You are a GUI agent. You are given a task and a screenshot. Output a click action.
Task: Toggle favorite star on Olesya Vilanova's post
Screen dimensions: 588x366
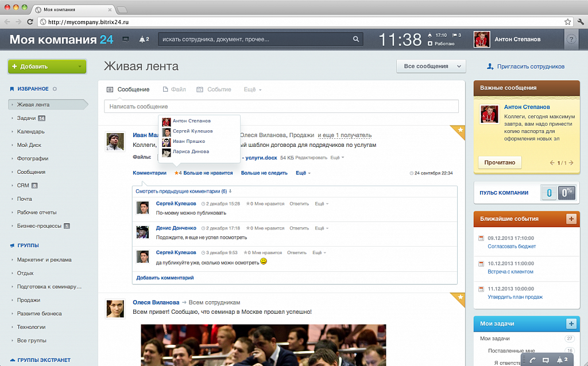[x=460, y=297]
